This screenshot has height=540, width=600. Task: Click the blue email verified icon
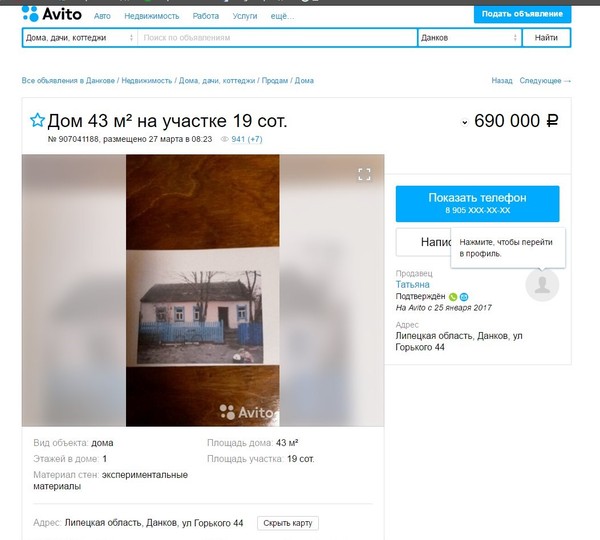point(464,297)
